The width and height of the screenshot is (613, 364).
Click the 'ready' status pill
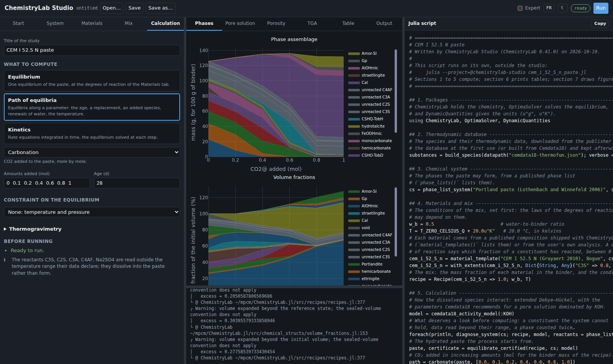[580, 8]
